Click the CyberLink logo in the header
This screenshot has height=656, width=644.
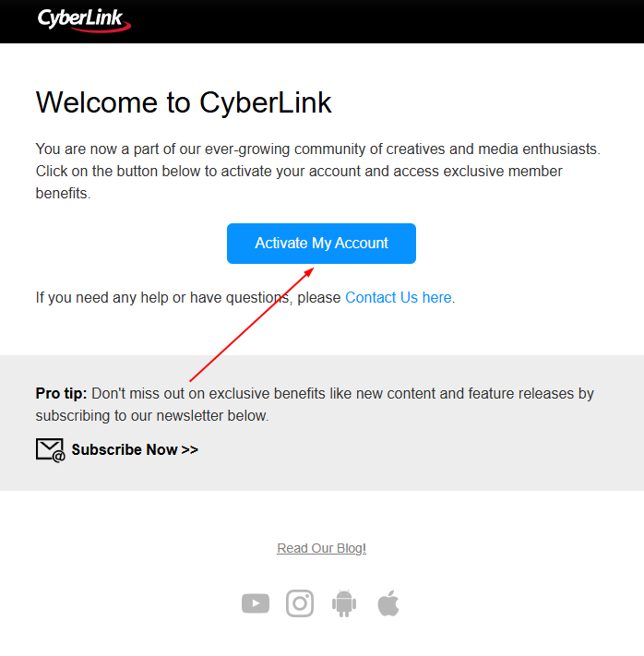[84, 20]
